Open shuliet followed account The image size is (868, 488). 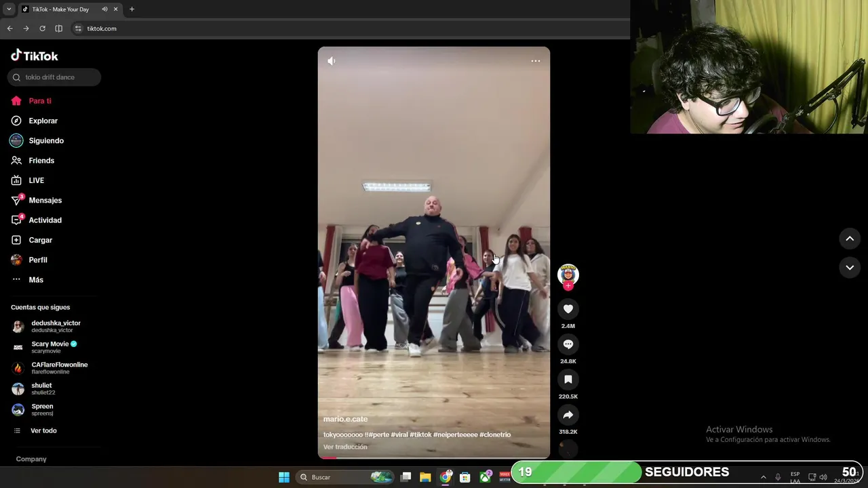54,388
